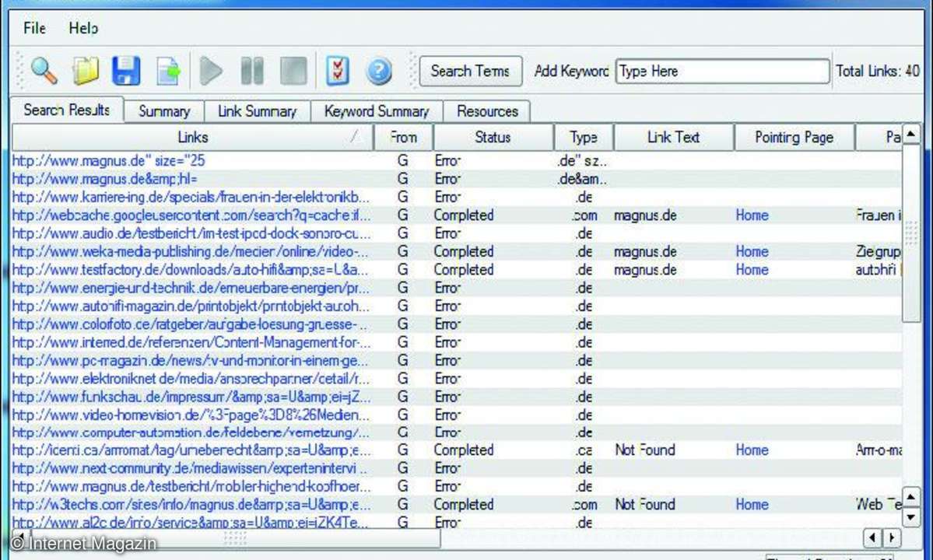Switch to the Summary tab

pyautogui.click(x=164, y=111)
